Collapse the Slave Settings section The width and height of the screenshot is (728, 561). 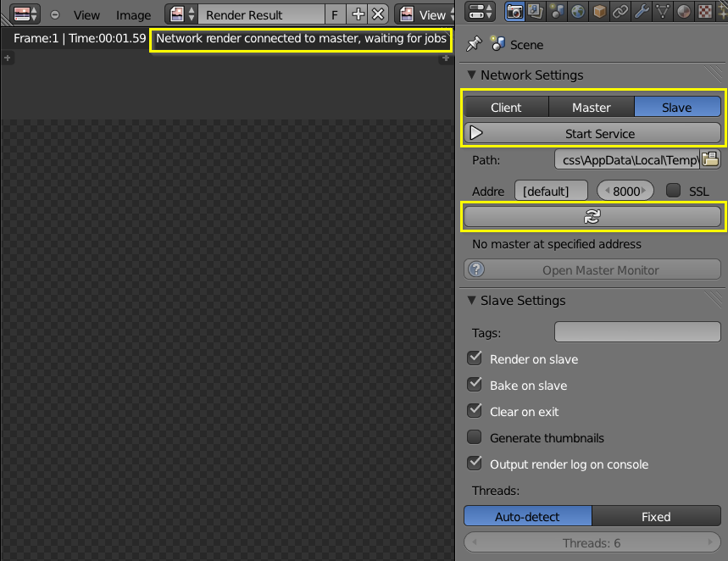[471, 300]
